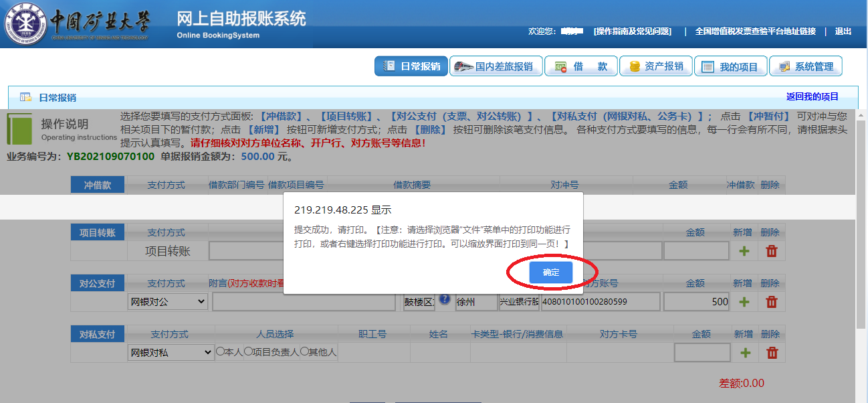
Task: Click green plus icon in 对私支付 row
Action: 744,353
